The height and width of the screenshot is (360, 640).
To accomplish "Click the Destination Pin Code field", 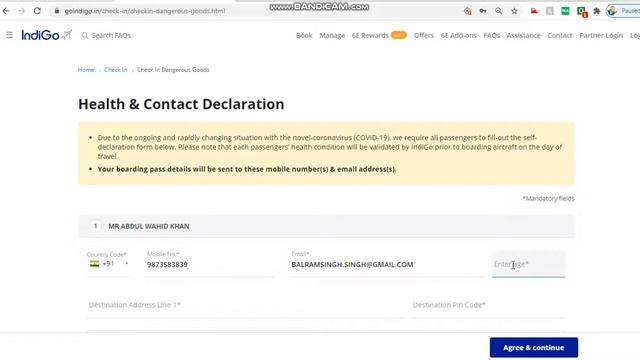I will (488, 305).
